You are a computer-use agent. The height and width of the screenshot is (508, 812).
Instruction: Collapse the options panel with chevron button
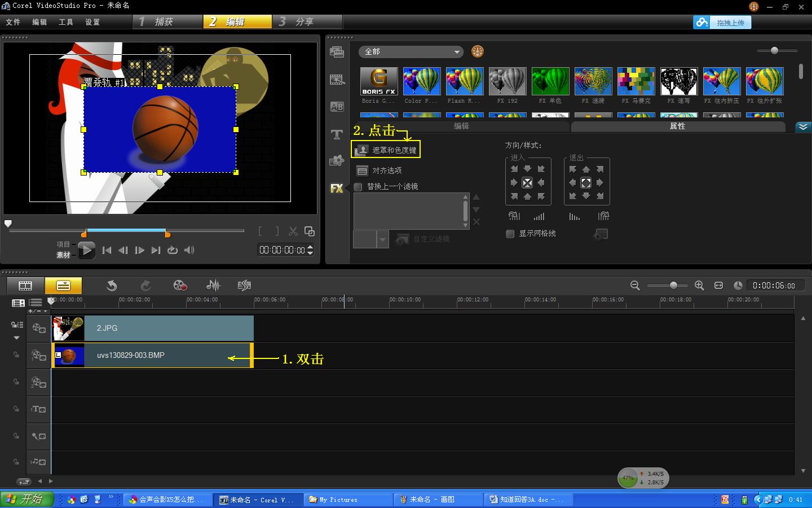(x=803, y=126)
